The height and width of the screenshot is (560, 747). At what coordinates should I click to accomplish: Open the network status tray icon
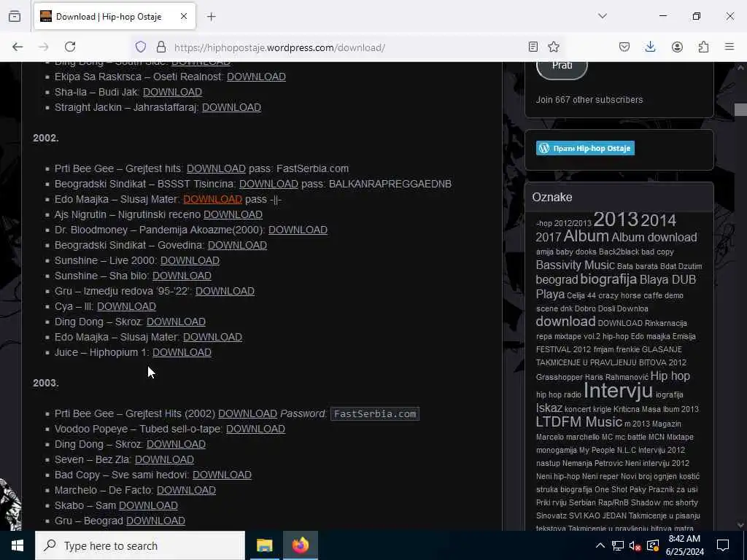[x=617, y=545]
